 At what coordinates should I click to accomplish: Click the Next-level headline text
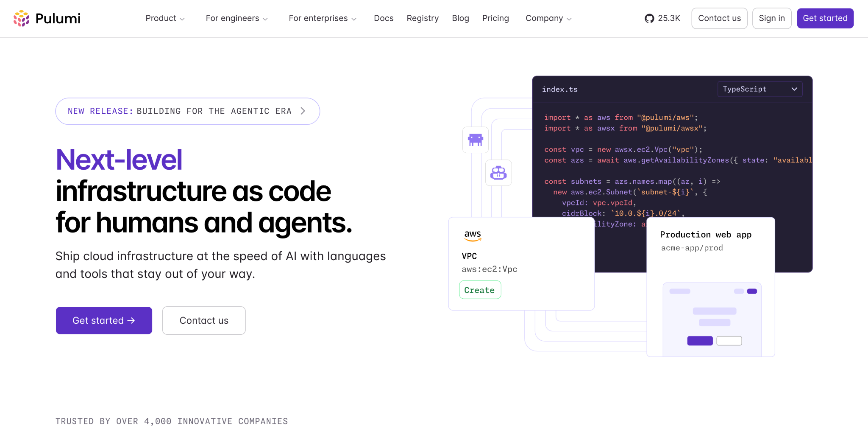tap(119, 160)
